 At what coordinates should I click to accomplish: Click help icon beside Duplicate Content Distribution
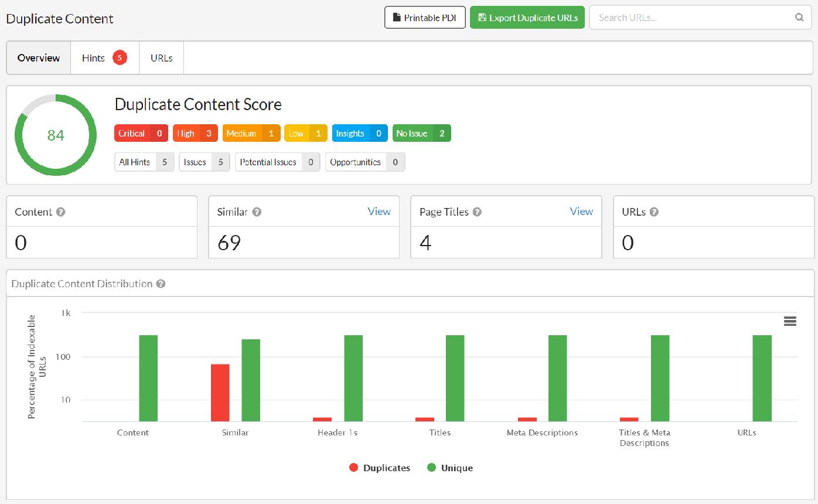[161, 284]
